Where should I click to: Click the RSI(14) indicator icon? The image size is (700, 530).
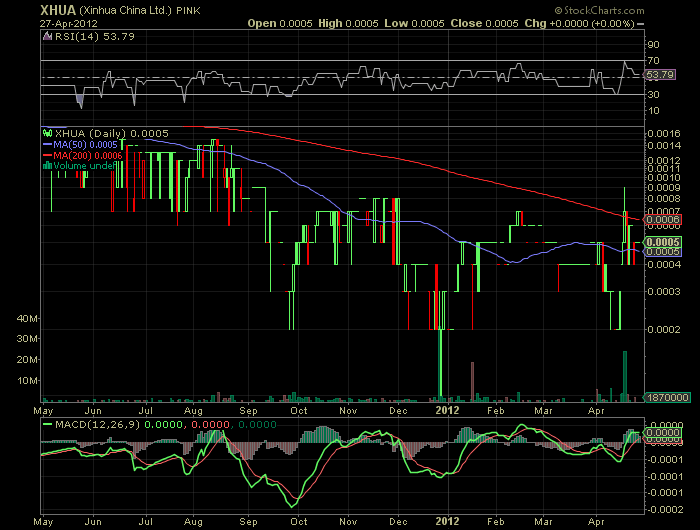(47, 36)
